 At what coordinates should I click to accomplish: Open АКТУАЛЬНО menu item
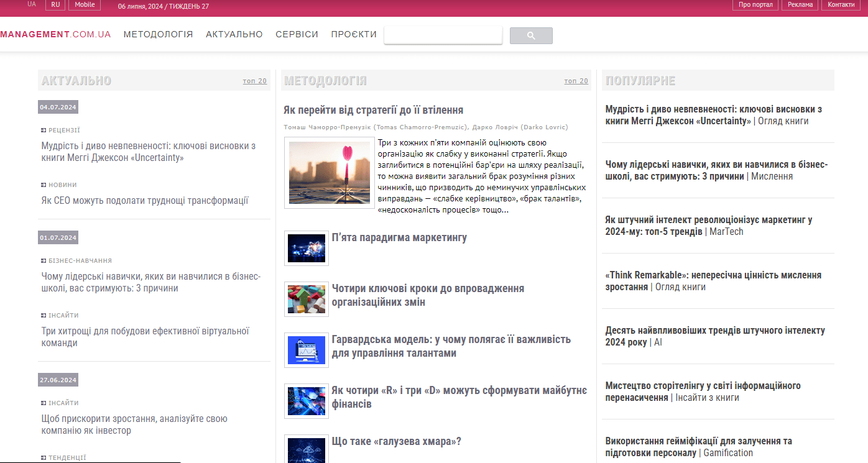click(x=234, y=34)
